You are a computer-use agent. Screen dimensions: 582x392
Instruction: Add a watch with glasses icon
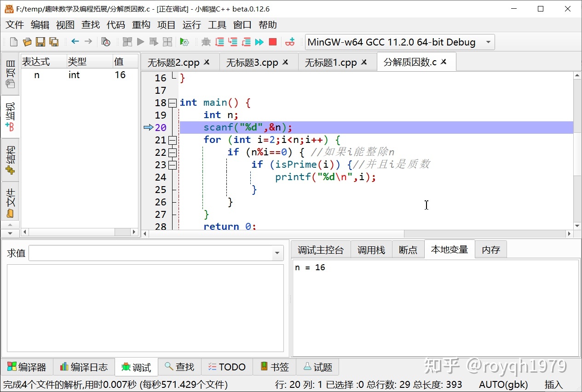pyautogui.click(x=290, y=42)
